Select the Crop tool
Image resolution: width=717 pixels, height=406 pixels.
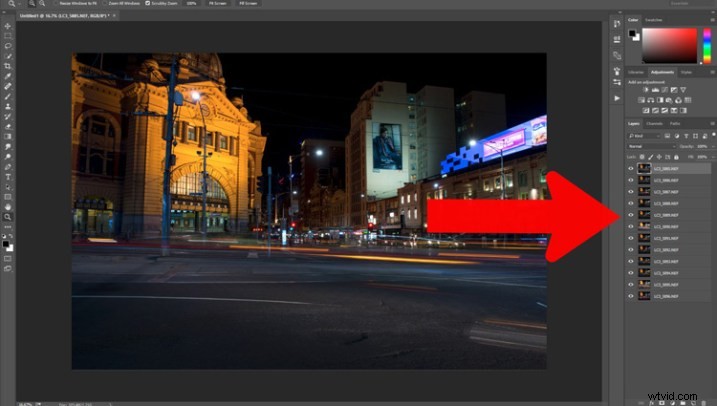(8, 66)
